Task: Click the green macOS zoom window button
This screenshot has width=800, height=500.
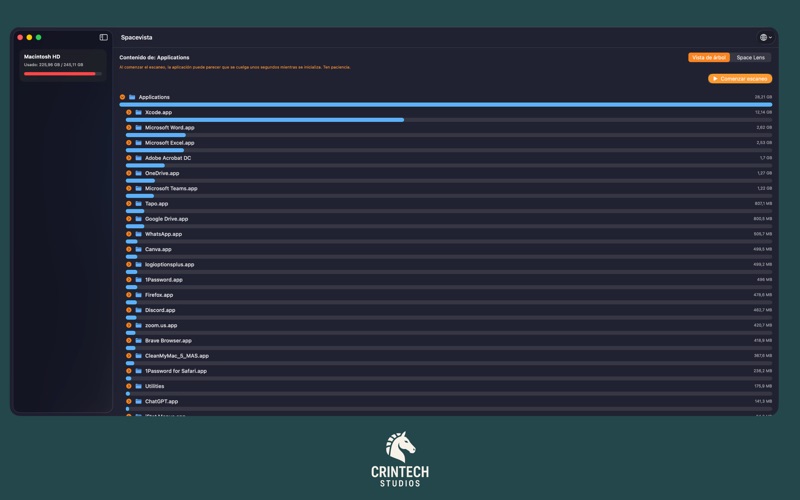Action: pos(38,37)
